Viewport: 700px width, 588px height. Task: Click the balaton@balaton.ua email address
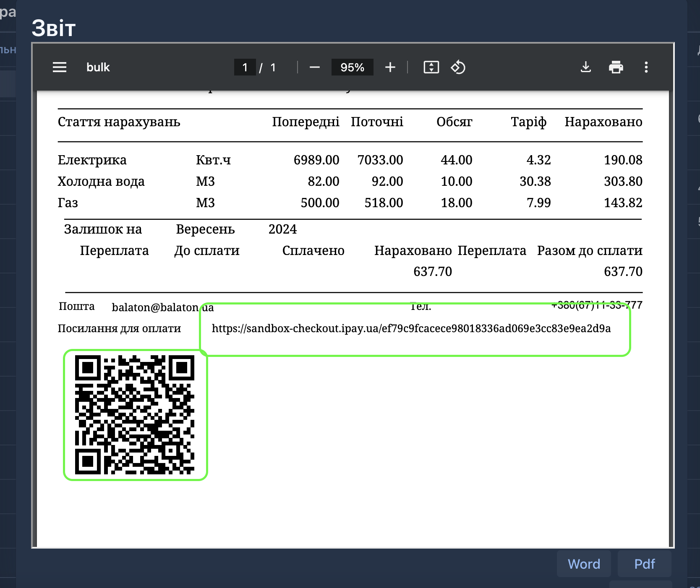pyautogui.click(x=163, y=307)
